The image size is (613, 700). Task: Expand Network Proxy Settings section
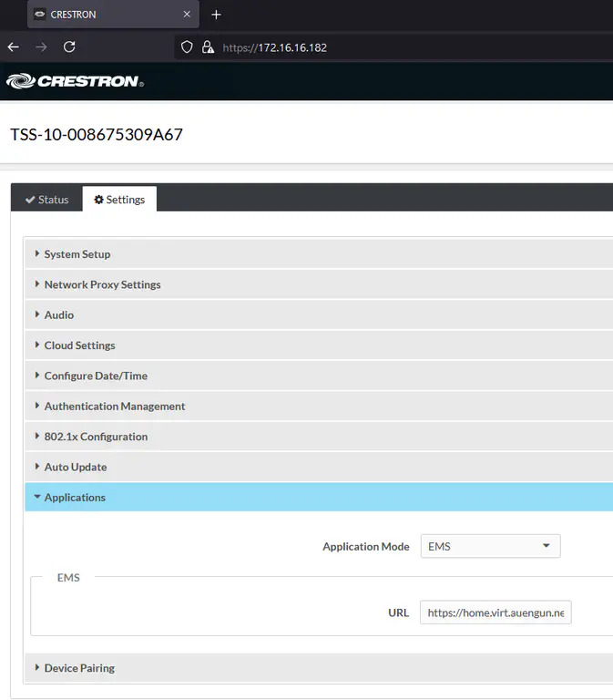319,284
